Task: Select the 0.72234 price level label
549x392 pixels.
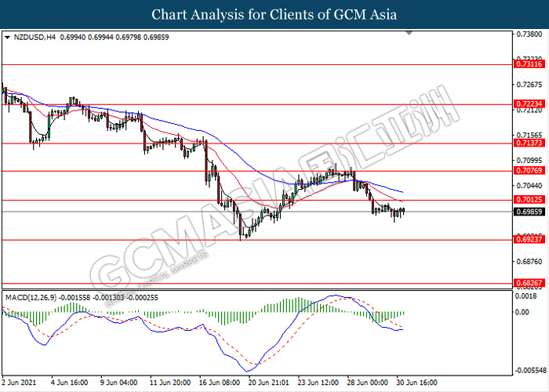Action: coord(529,103)
